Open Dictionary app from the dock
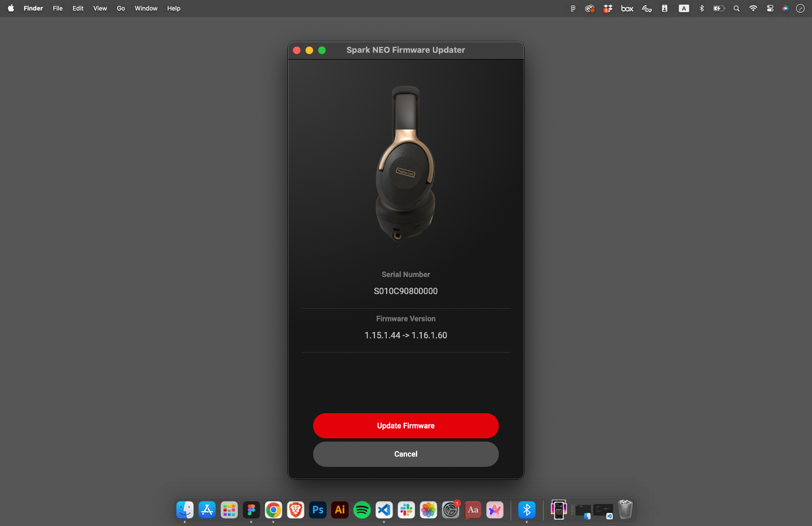The width and height of the screenshot is (812, 526). (473, 510)
